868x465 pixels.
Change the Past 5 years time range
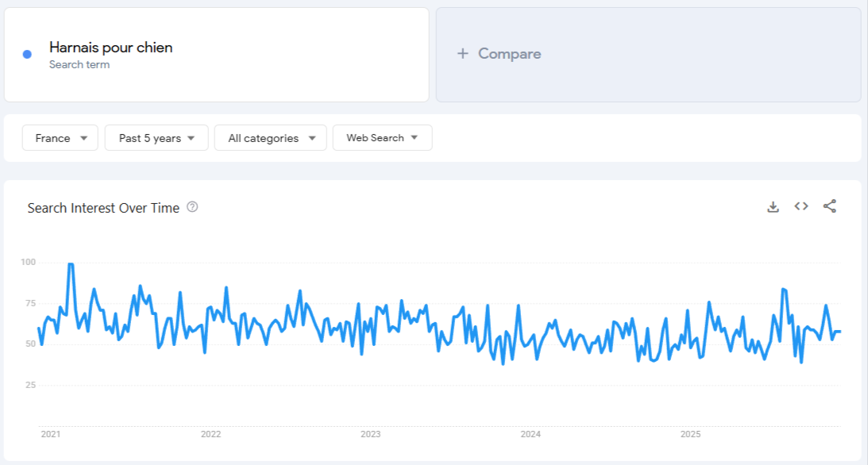click(156, 137)
